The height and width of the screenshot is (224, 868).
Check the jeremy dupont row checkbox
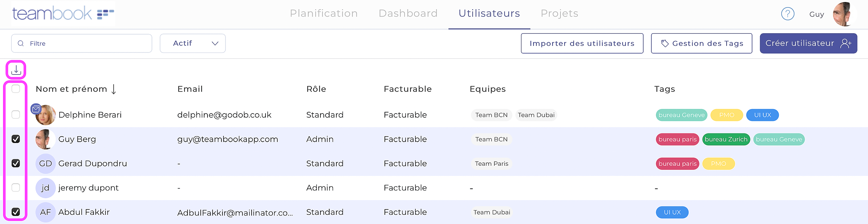coord(16,187)
